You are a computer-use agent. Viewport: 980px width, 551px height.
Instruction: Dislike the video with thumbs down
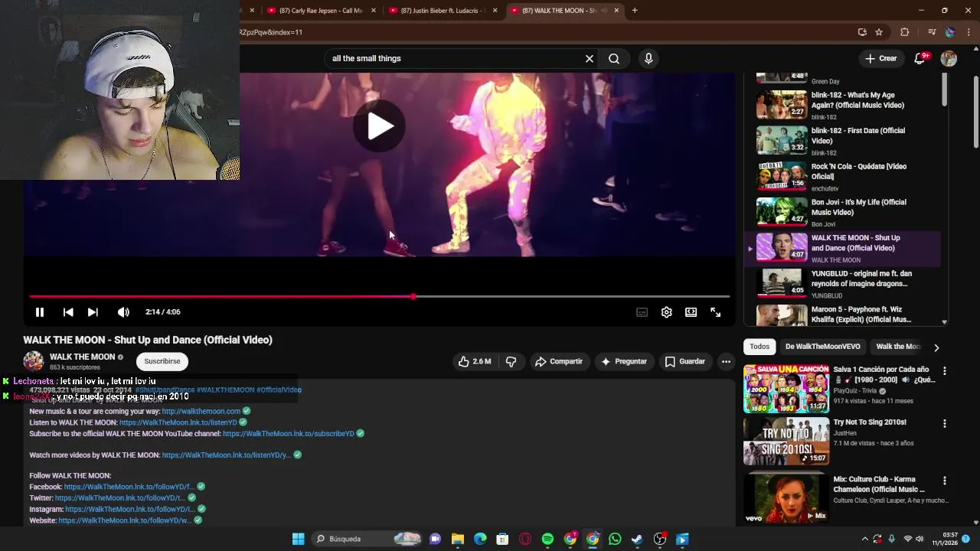pos(511,361)
